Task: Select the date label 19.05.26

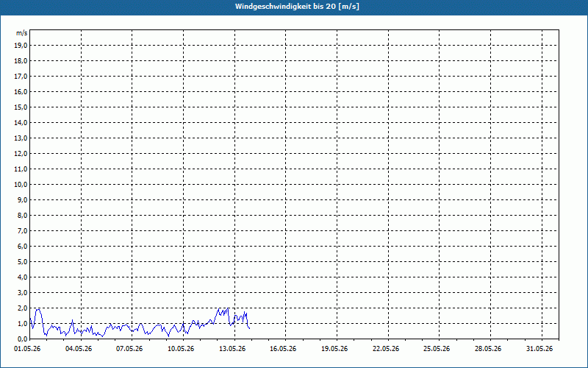Action: [x=334, y=349]
